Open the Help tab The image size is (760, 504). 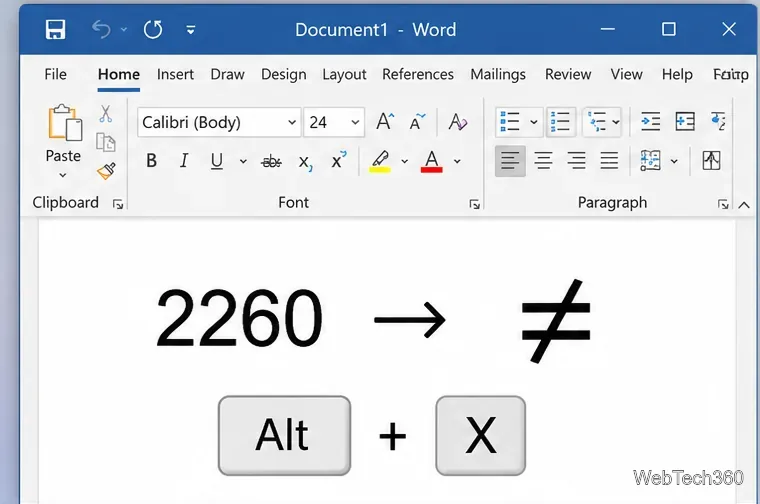click(677, 74)
